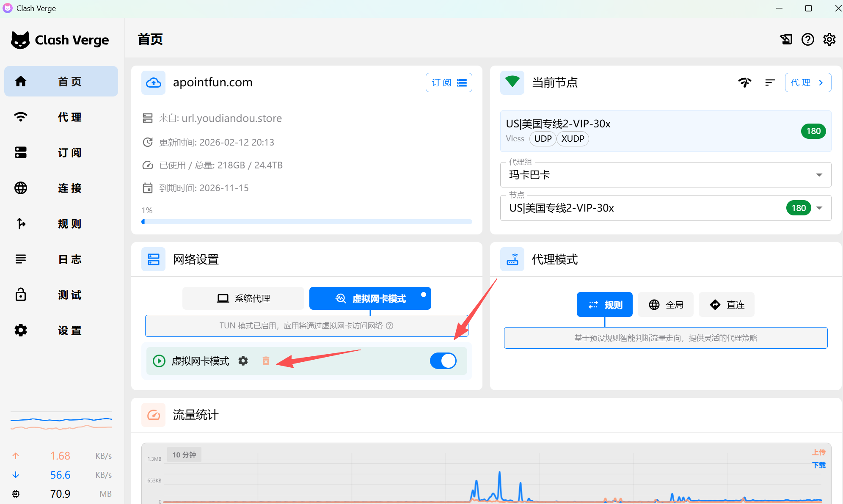Click the gear icon beside 虚拟网卡模式

click(x=243, y=361)
